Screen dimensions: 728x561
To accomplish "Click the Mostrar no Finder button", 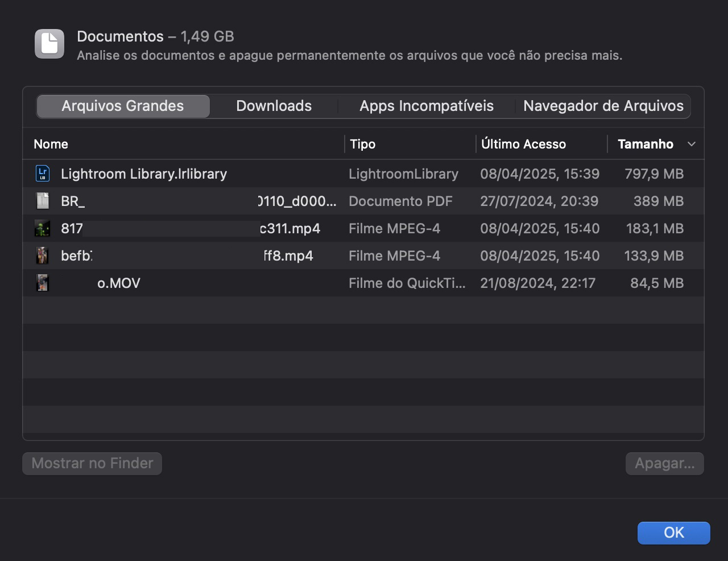I will point(92,463).
